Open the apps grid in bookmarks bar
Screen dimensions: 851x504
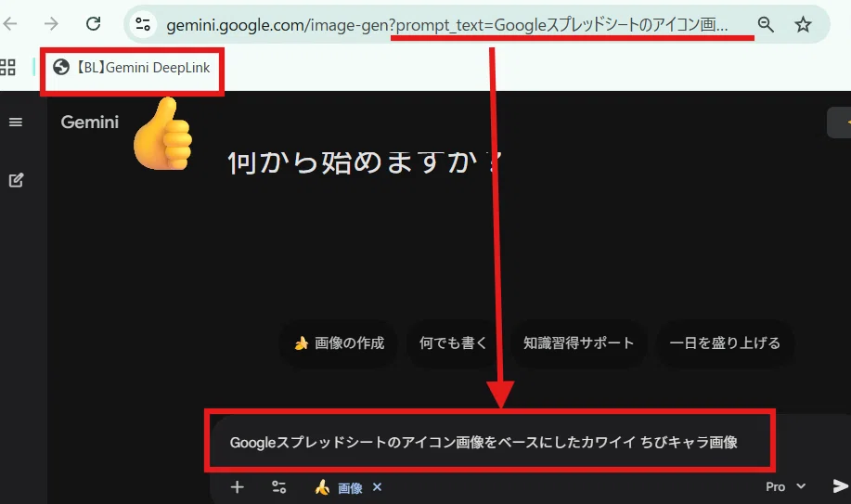[x=7, y=68]
